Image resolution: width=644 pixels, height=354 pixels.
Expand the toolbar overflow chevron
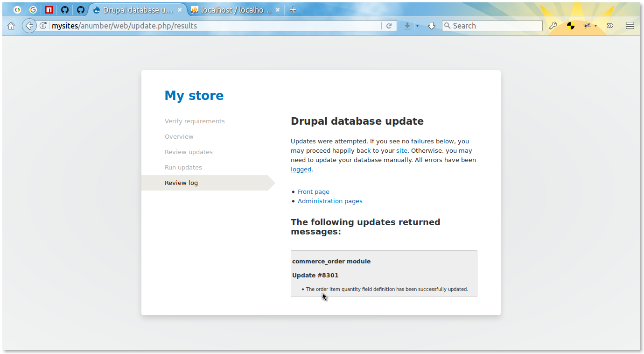610,26
